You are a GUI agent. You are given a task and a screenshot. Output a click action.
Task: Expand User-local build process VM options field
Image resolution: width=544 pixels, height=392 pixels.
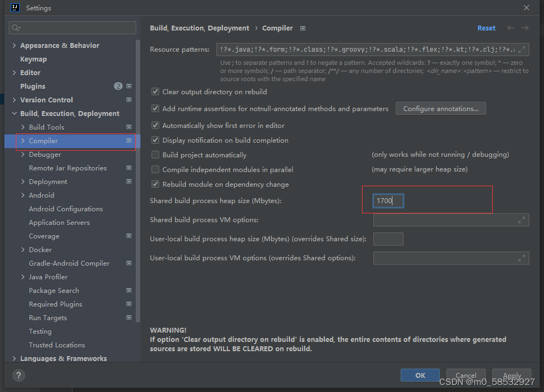click(522, 258)
